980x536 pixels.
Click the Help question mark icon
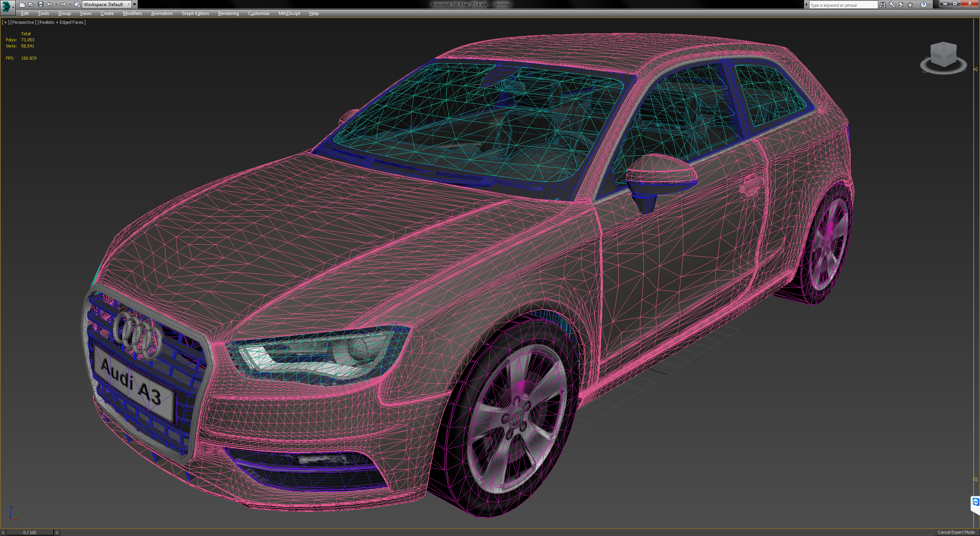[x=924, y=5]
